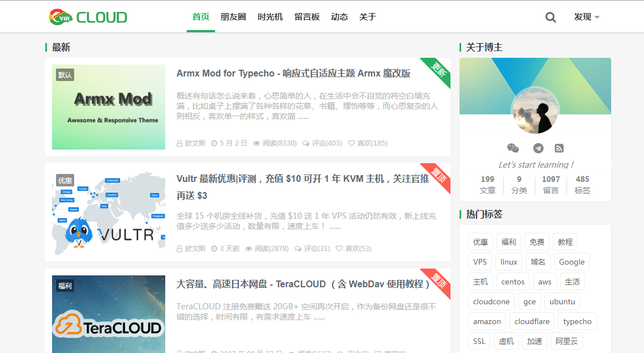Click the 阅读(2878) view count
Image resolution: width=644 pixels, height=353 pixels.
pyautogui.click(x=267, y=249)
